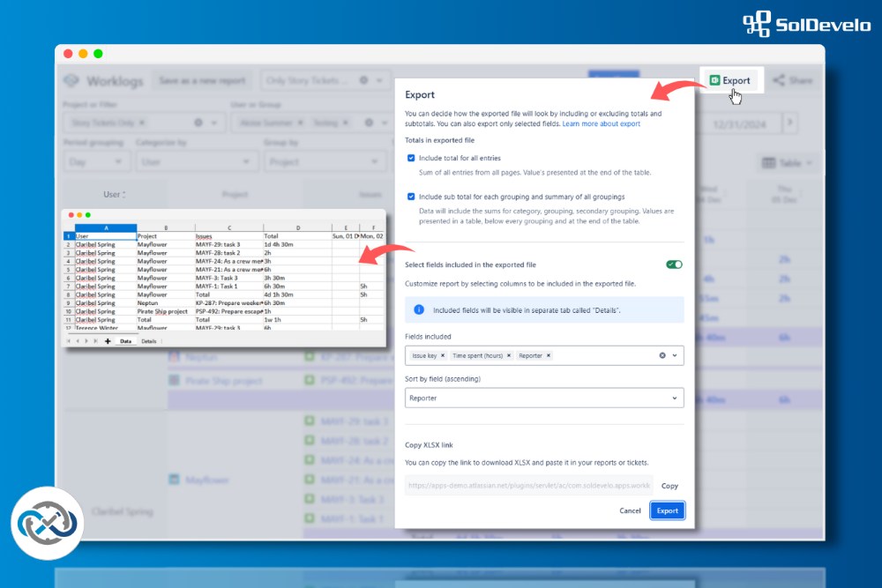Click the Table view icon

tap(771, 161)
